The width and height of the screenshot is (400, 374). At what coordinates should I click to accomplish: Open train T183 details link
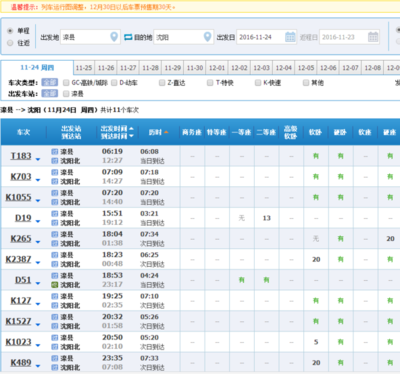point(21,156)
